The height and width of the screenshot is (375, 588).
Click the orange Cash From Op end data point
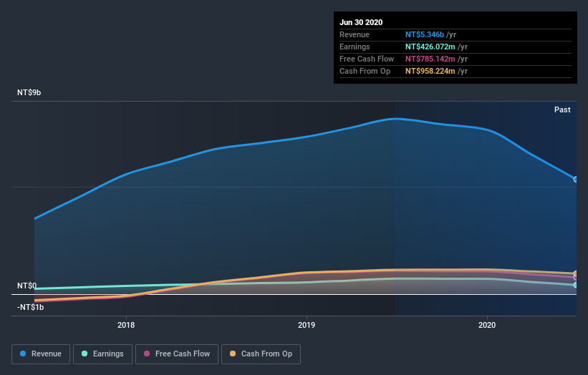(576, 273)
